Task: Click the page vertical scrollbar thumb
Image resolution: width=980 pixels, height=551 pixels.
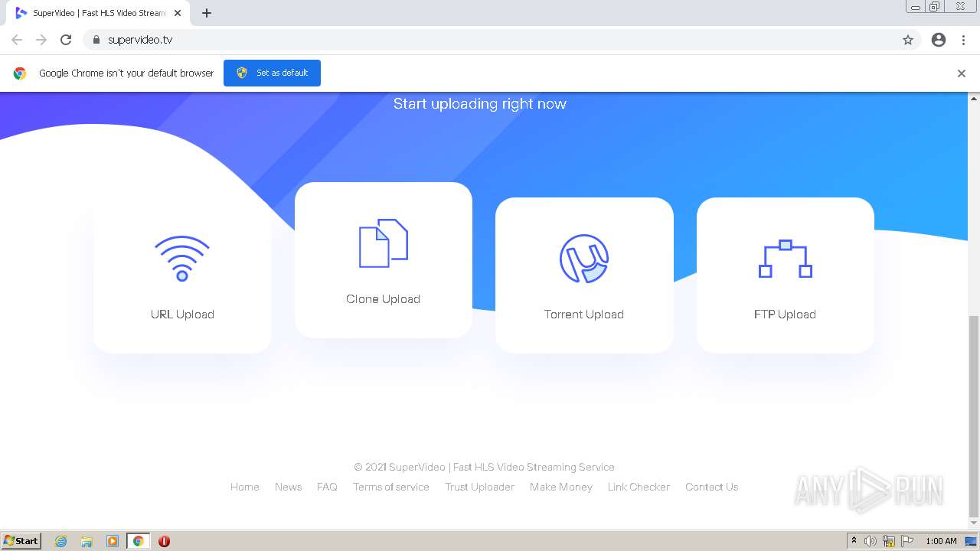Action: click(x=974, y=416)
